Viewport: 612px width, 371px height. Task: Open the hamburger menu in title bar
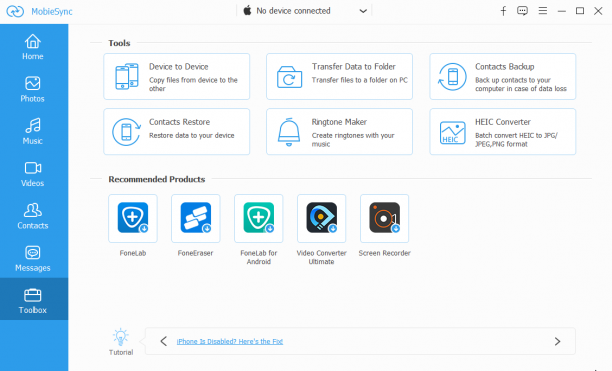pos(543,11)
